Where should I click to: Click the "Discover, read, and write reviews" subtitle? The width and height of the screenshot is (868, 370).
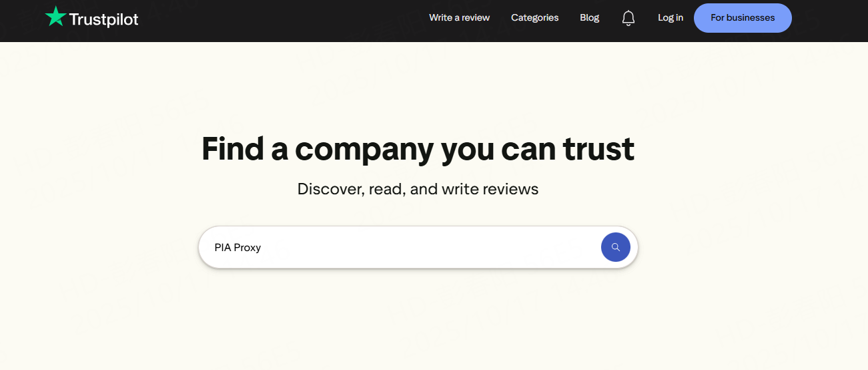click(x=418, y=189)
